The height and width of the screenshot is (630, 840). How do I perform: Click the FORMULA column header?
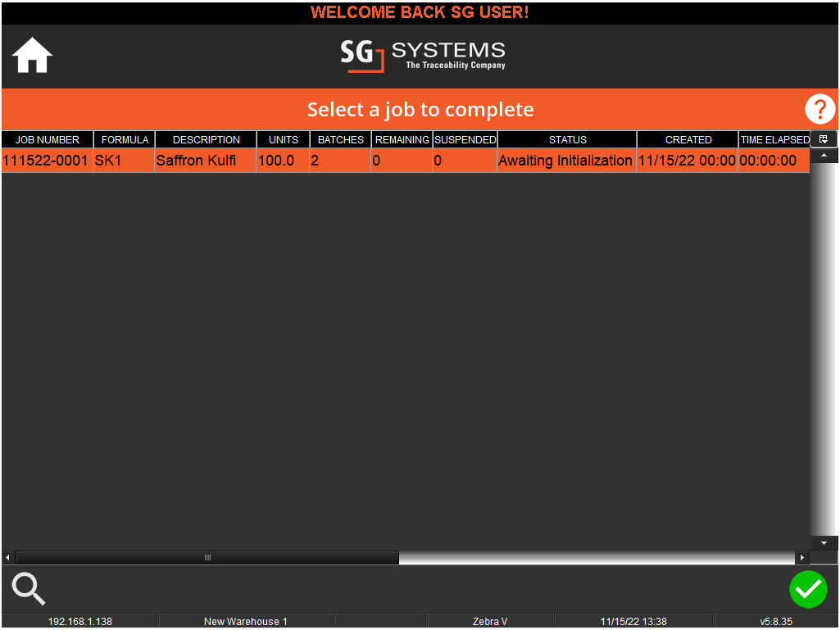tap(124, 139)
